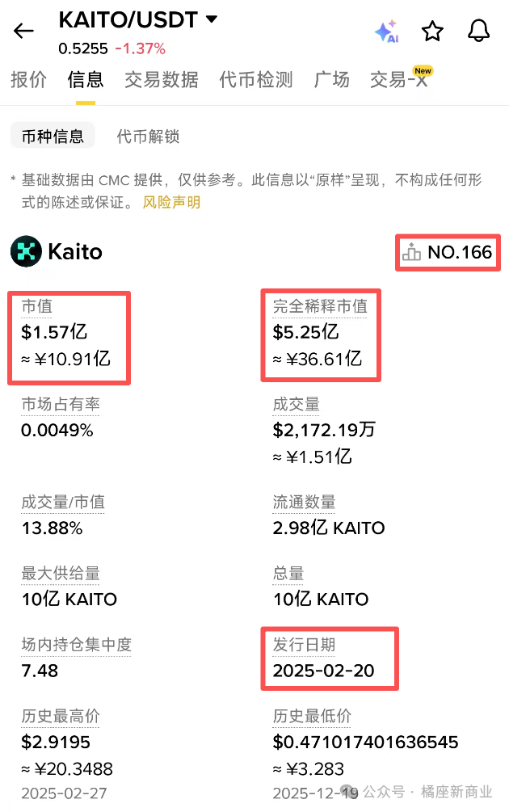Screen dimensions: 509x812
Task: Go to the 代币检测 tab
Action: [256, 79]
